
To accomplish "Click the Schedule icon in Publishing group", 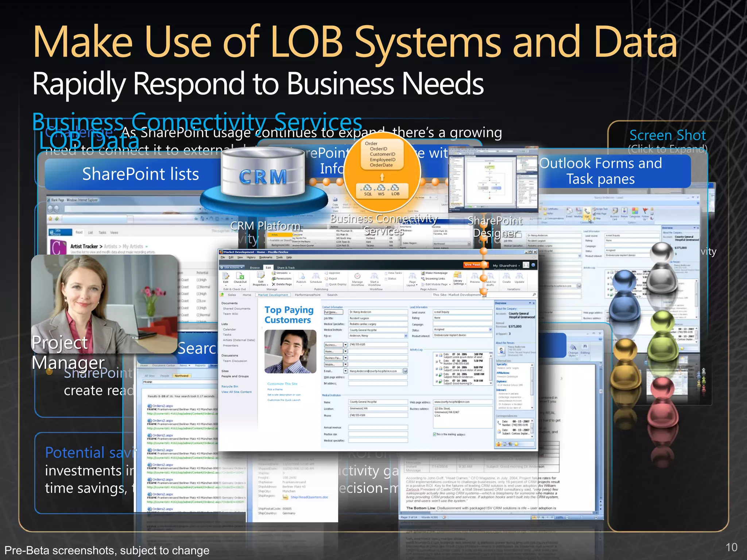I will coord(316,276).
